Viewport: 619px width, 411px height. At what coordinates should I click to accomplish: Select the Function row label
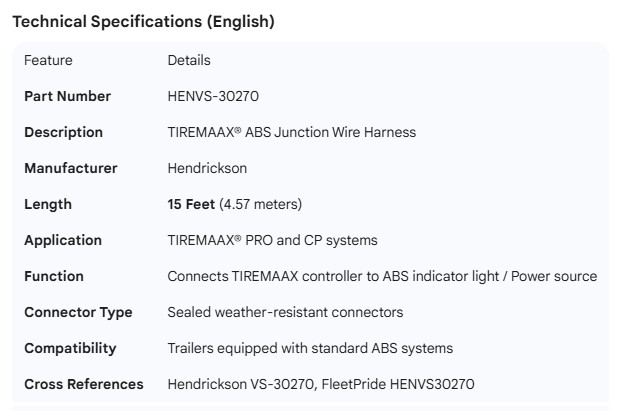point(54,276)
